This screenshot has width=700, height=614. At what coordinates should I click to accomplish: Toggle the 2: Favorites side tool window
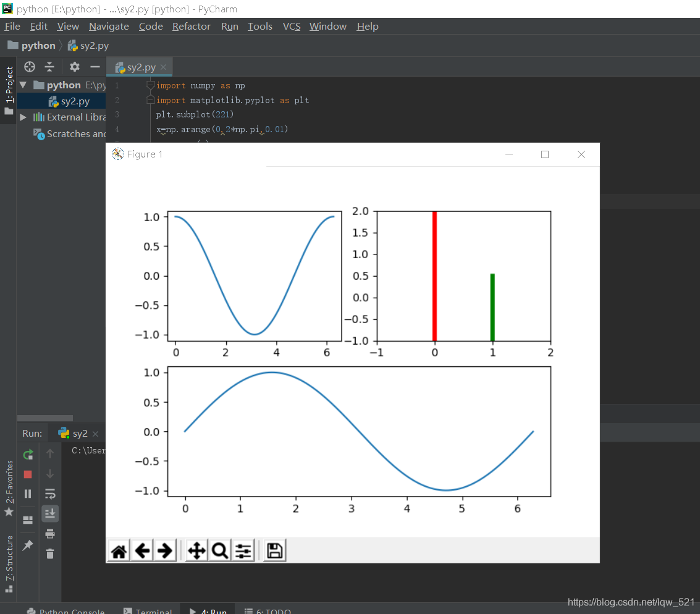9,488
